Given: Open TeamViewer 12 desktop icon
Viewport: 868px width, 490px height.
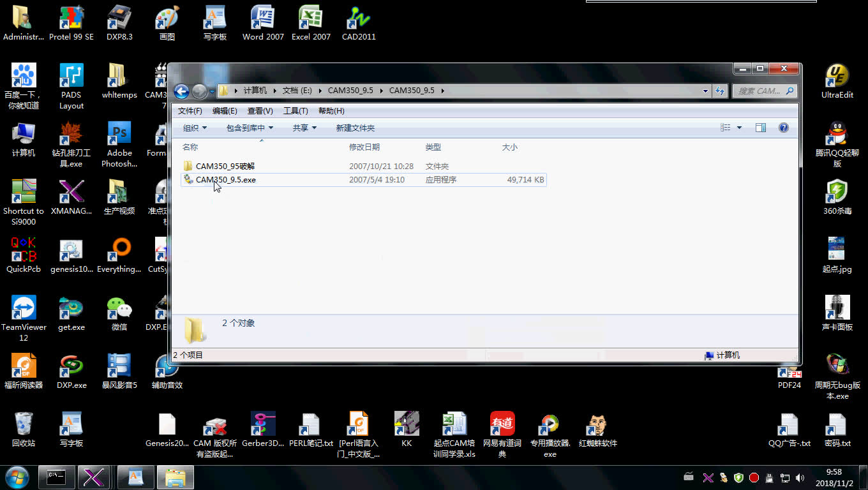Looking at the screenshot, I should click(x=24, y=319).
